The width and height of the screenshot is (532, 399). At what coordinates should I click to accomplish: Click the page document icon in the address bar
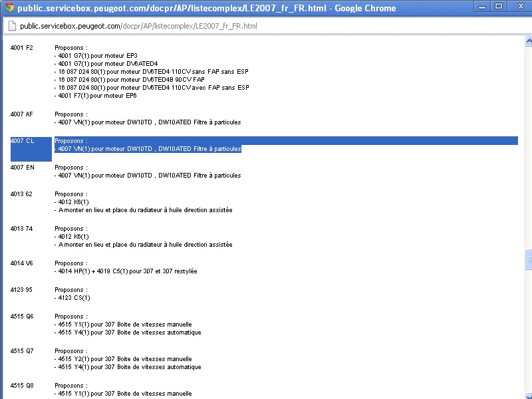[12, 26]
